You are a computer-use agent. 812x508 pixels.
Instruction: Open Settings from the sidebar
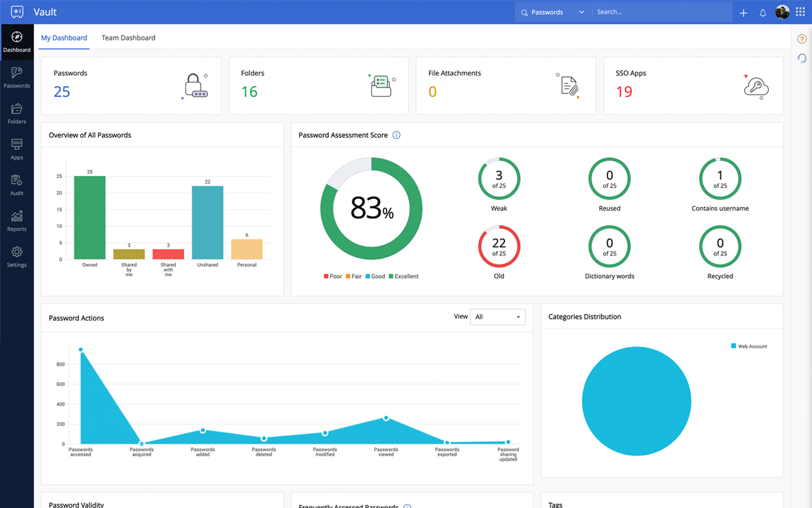pos(16,257)
